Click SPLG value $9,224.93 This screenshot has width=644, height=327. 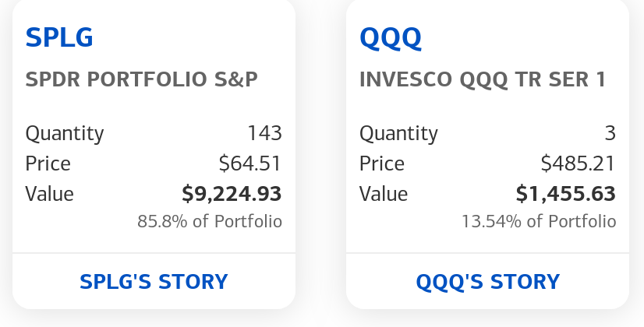coord(232,193)
